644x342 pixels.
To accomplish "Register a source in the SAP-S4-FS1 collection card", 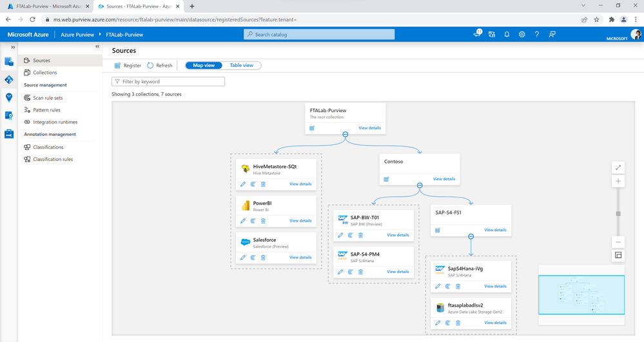I will tap(438, 231).
